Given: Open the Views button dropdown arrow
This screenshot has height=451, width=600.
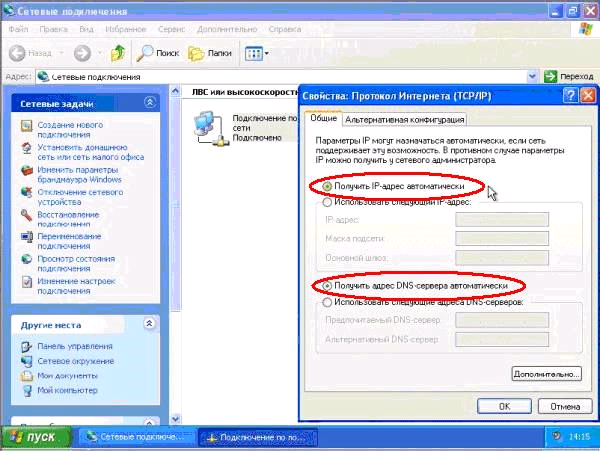Looking at the screenshot, I should [x=267, y=54].
